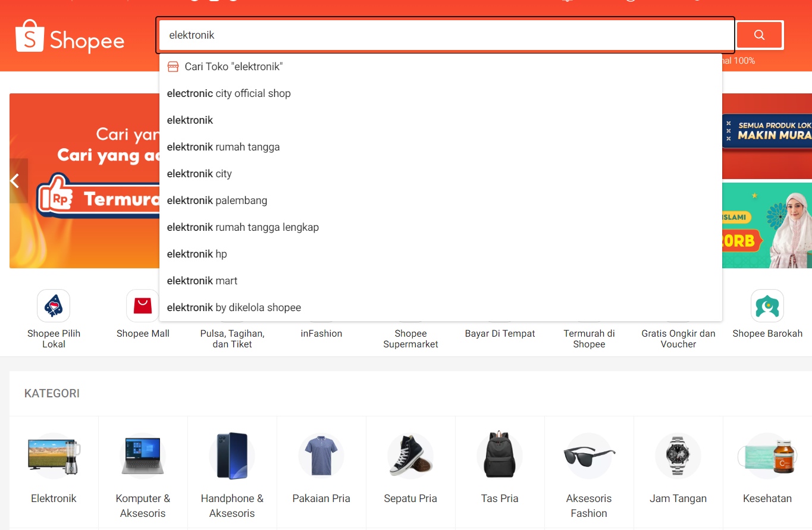The width and height of the screenshot is (812, 530).
Task: Go to previous banner slide arrow
Action: click(x=18, y=181)
